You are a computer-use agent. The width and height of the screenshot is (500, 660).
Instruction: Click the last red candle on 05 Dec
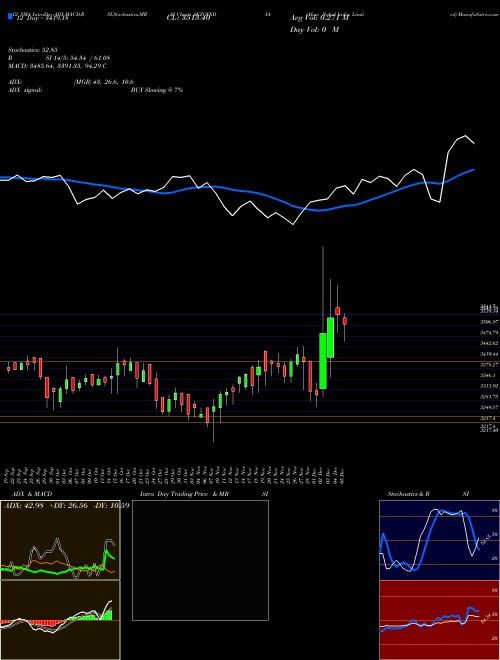pos(345,321)
